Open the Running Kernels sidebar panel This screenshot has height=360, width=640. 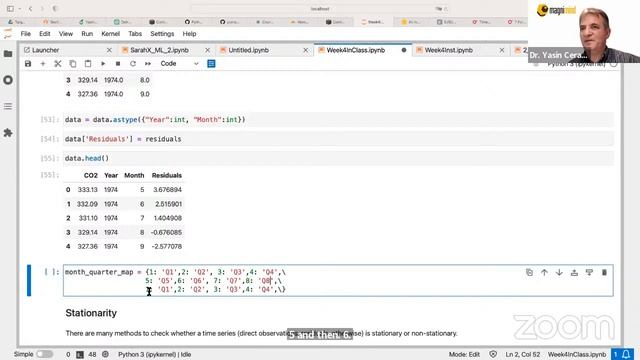[x=8, y=80]
